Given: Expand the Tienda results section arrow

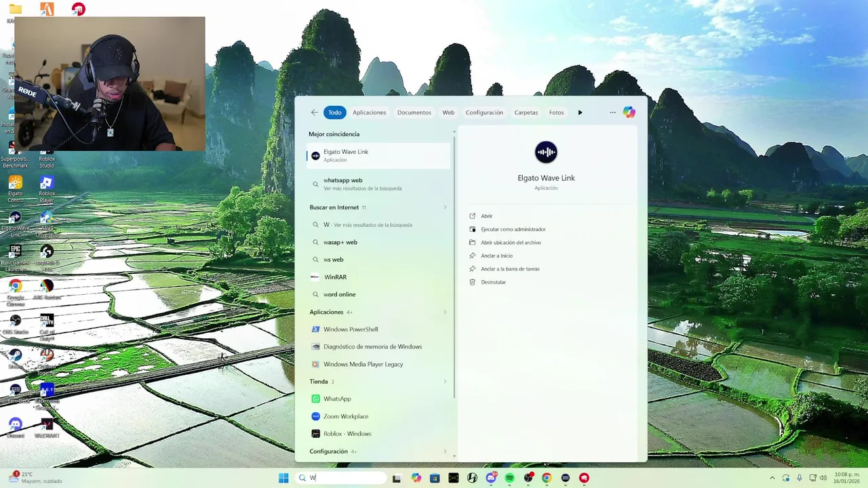Looking at the screenshot, I should [x=446, y=382].
